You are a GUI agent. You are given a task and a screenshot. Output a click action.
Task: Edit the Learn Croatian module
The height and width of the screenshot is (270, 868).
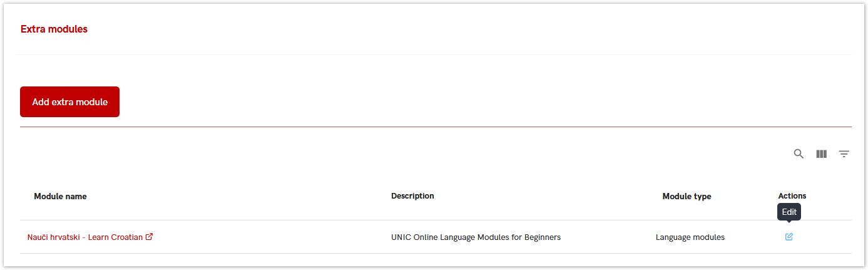click(789, 237)
